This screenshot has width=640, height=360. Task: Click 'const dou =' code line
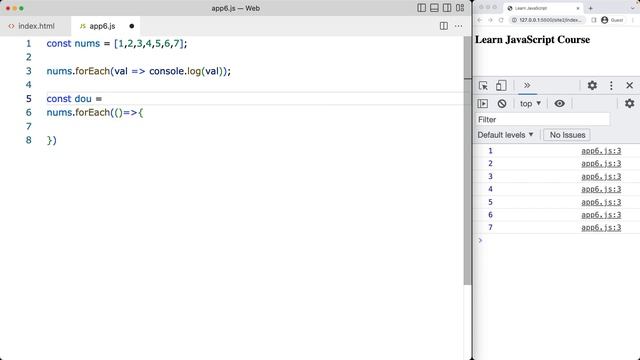(x=74, y=99)
